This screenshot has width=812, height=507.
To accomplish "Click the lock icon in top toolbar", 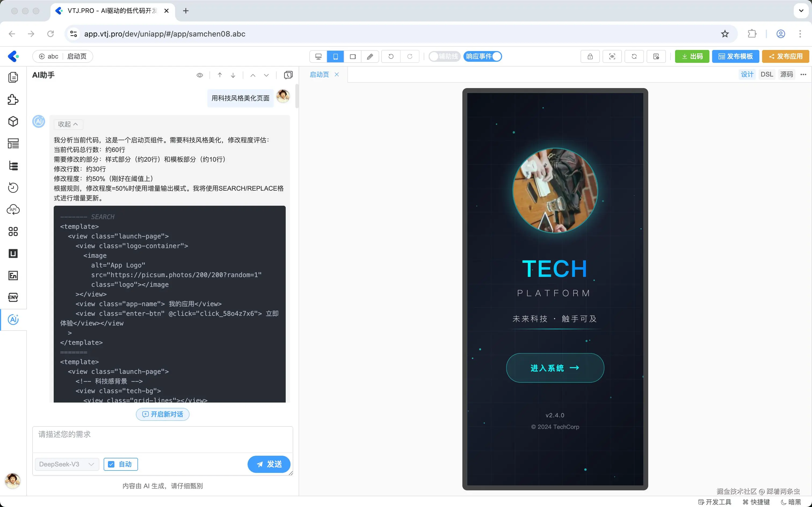I will (590, 56).
